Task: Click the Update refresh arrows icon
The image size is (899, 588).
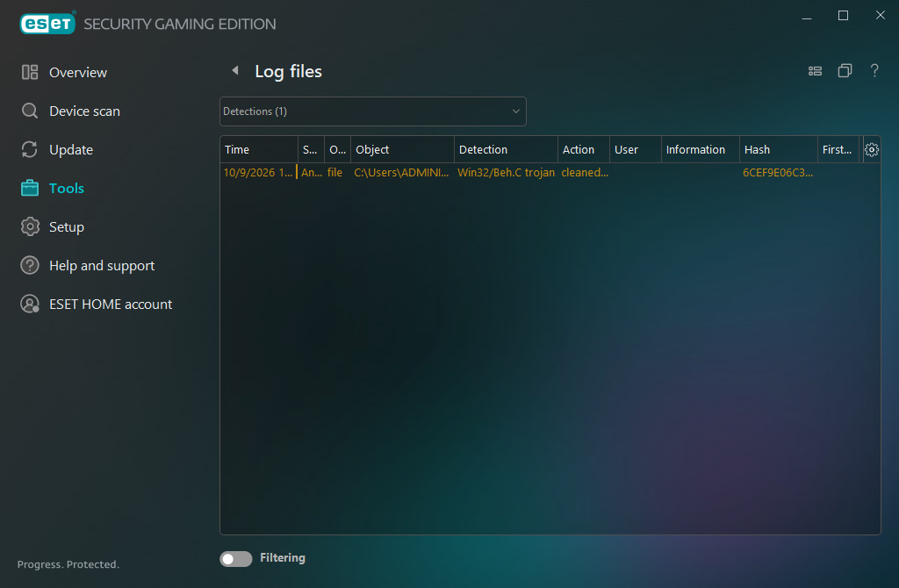Action: coord(30,149)
